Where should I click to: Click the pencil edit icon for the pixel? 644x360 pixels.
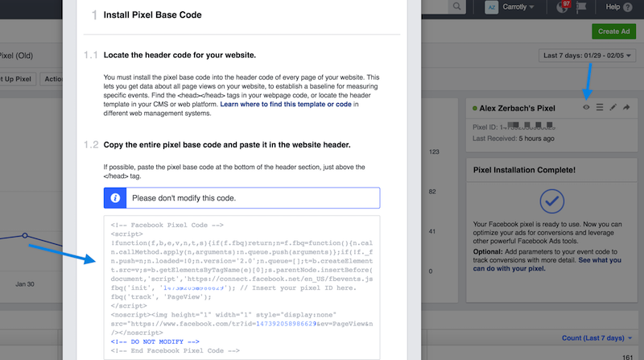coord(613,107)
